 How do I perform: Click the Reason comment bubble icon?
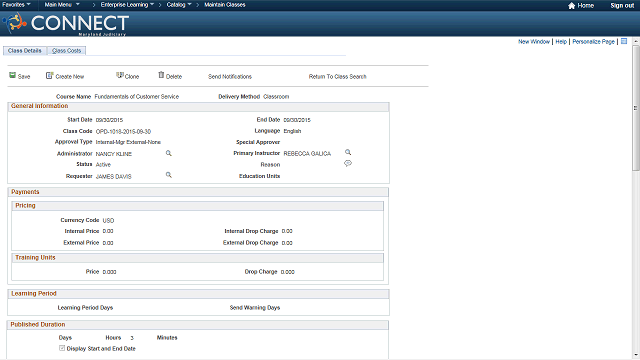(348, 163)
